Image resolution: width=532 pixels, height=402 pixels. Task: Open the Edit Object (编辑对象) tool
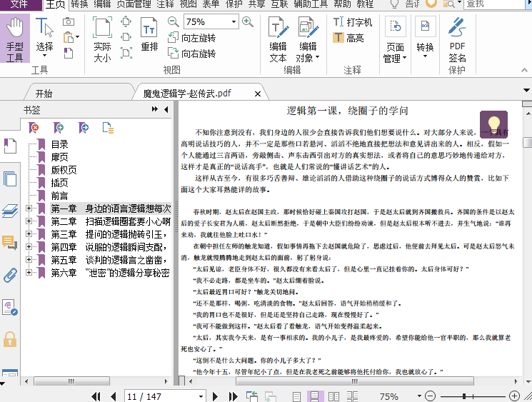click(x=307, y=39)
